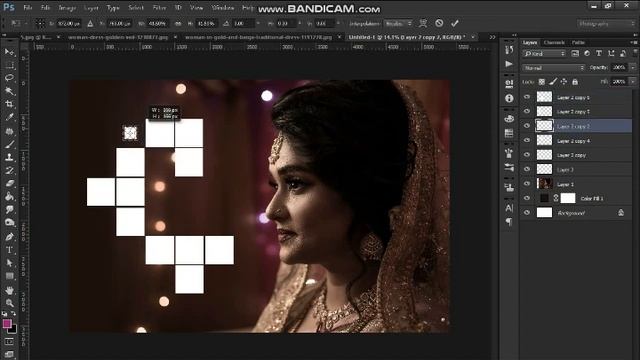Image resolution: width=640 pixels, height=360 pixels.
Task: Click the rotation angle field
Action: 243,24
